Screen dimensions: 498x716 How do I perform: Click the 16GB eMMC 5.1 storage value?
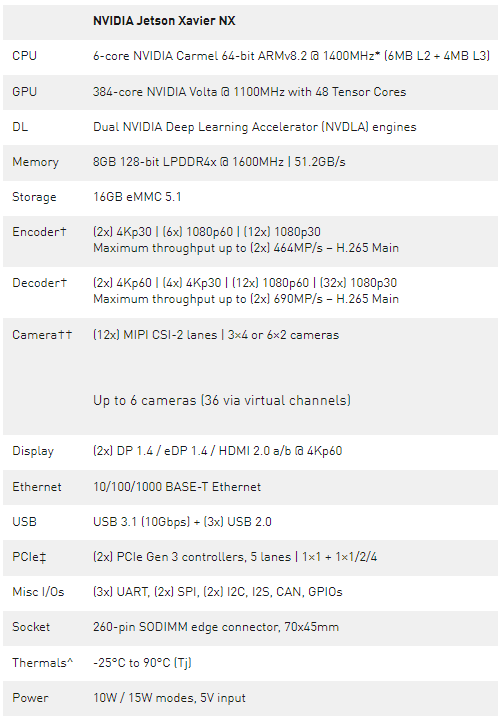137,197
